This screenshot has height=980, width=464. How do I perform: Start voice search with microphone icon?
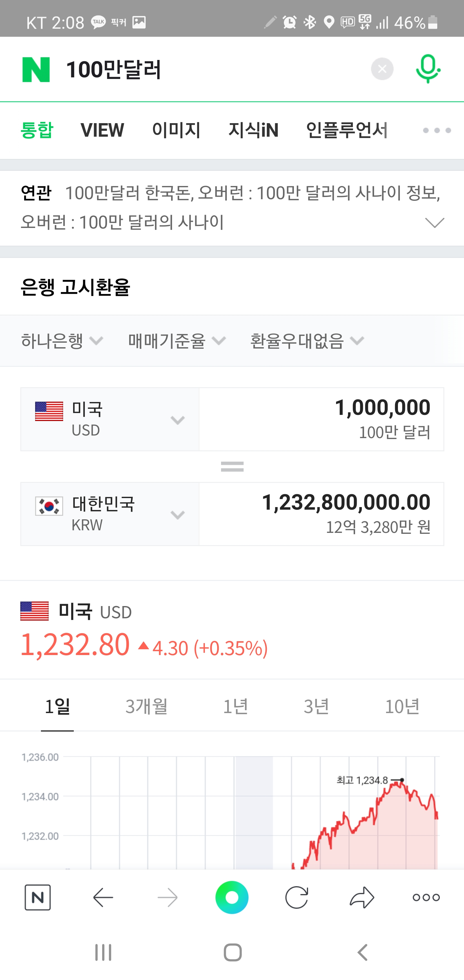[428, 69]
